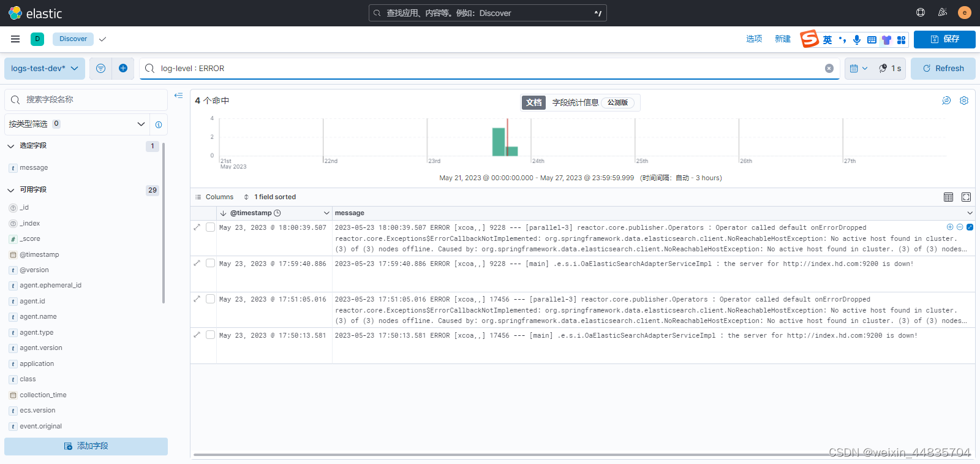Image resolution: width=980 pixels, height=464 pixels.
Task: Select the collection_time field in sidebar
Action: click(x=43, y=395)
